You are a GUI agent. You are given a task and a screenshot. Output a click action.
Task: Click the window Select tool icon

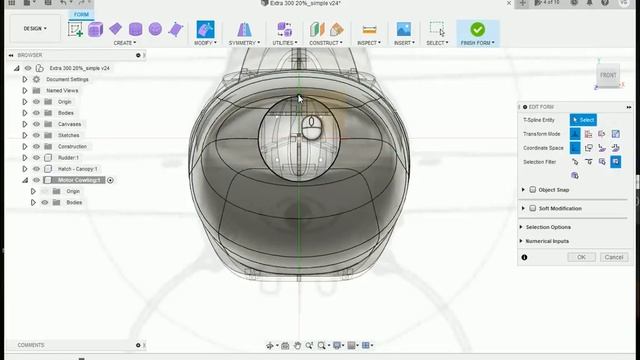[x=437, y=29]
